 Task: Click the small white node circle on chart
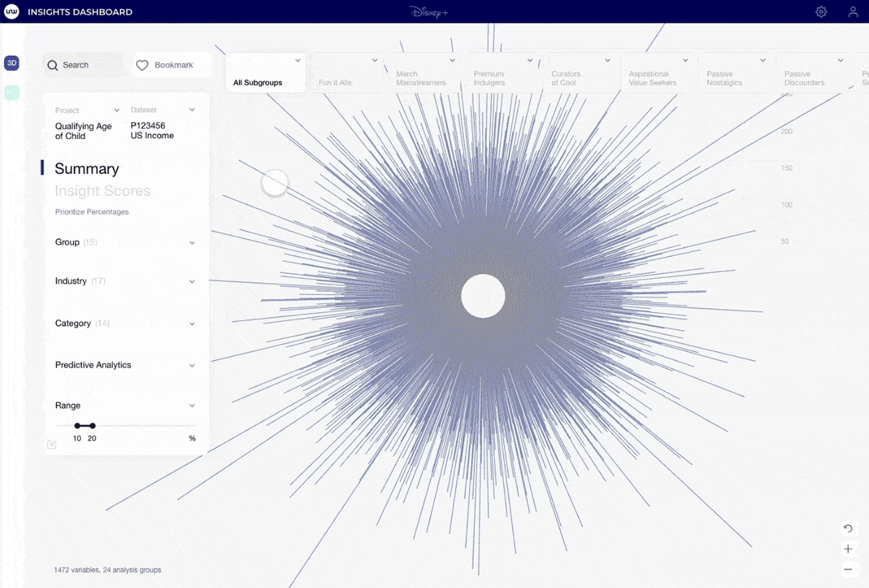pos(274,183)
